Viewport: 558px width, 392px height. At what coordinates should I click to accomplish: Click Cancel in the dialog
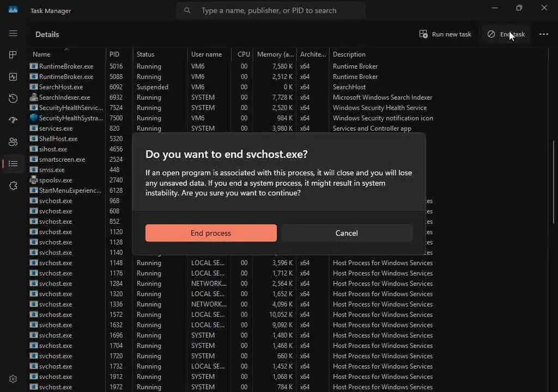tap(347, 233)
